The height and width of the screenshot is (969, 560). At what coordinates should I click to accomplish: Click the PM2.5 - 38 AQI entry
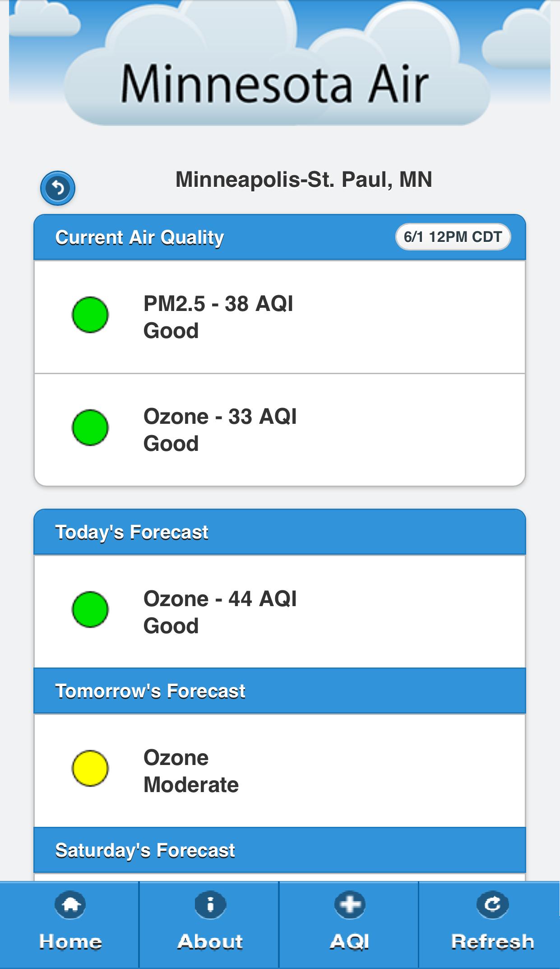pyautogui.click(x=218, y=315)
